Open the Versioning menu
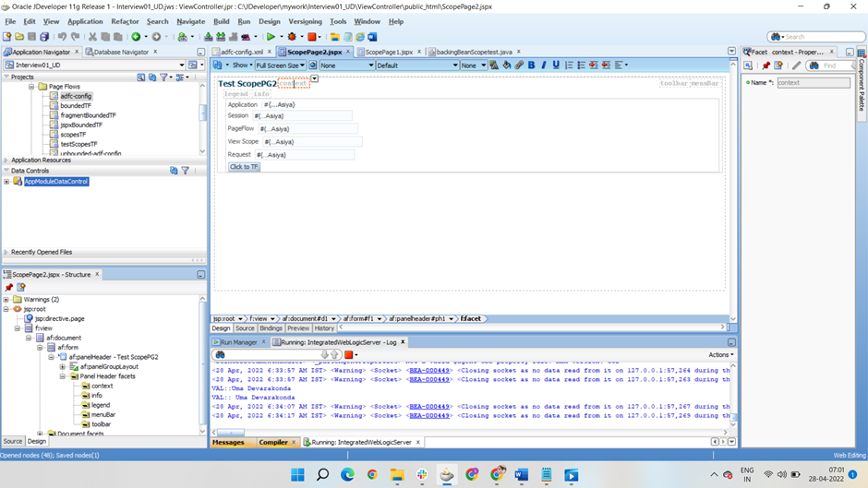 click(x=305, y=21)
